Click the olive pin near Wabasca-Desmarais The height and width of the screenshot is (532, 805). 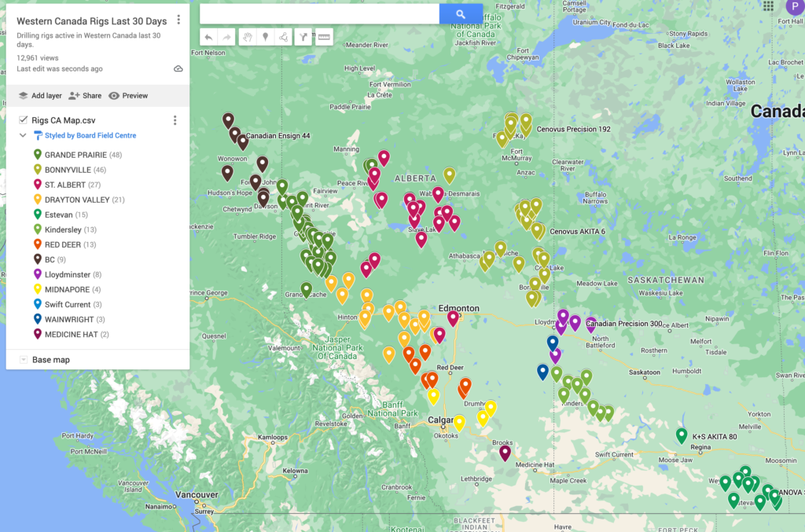click(449, 175)
